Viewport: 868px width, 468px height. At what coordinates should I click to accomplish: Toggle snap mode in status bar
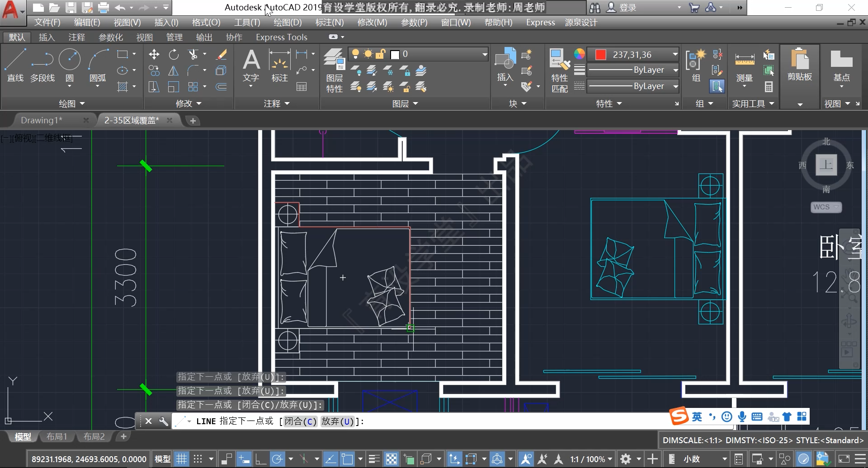coord(198,459)
